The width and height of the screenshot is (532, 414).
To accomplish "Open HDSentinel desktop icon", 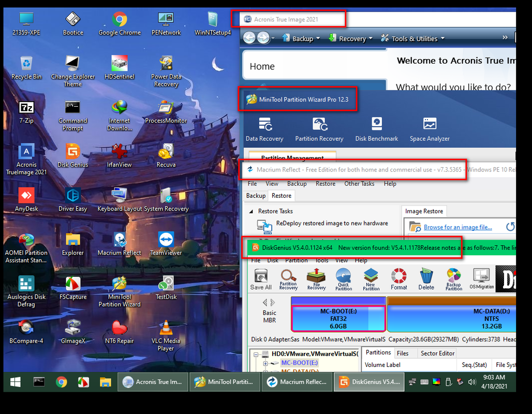I will (x=120, y=67).
